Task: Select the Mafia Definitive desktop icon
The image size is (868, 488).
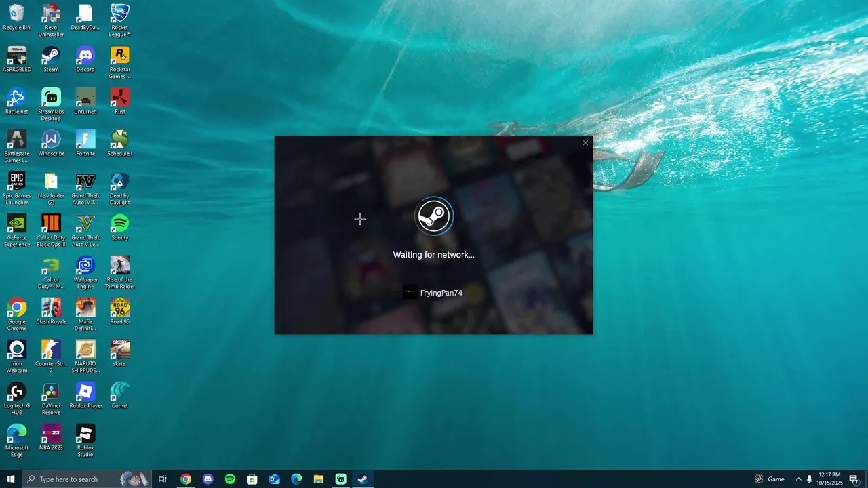Action: [85, 315]
